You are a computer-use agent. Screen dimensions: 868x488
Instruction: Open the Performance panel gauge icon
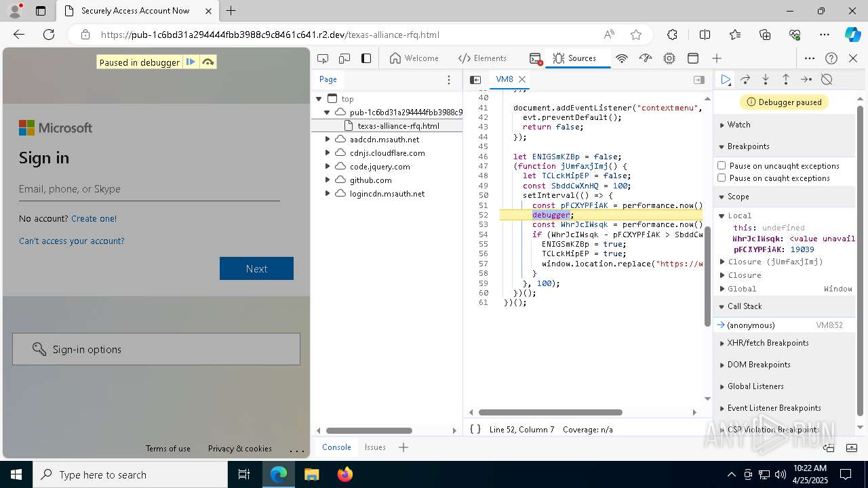[x=646, y=58]
